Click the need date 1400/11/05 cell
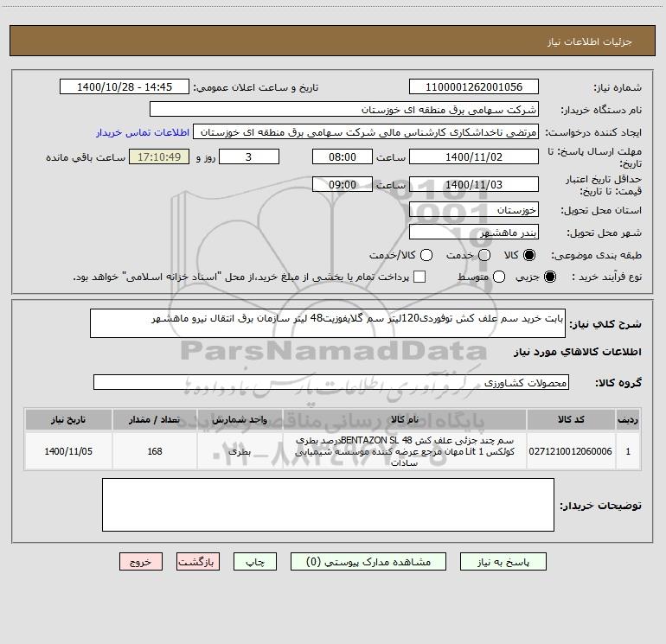The width and height of the screenshot is (666, 644). point(68,451)
